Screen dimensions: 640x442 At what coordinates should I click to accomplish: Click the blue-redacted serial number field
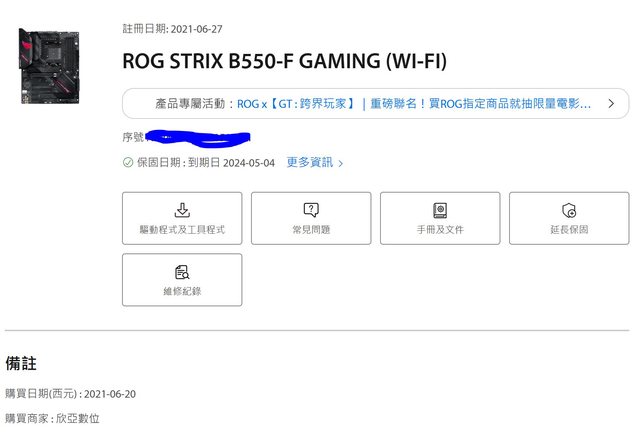point(198,138)
